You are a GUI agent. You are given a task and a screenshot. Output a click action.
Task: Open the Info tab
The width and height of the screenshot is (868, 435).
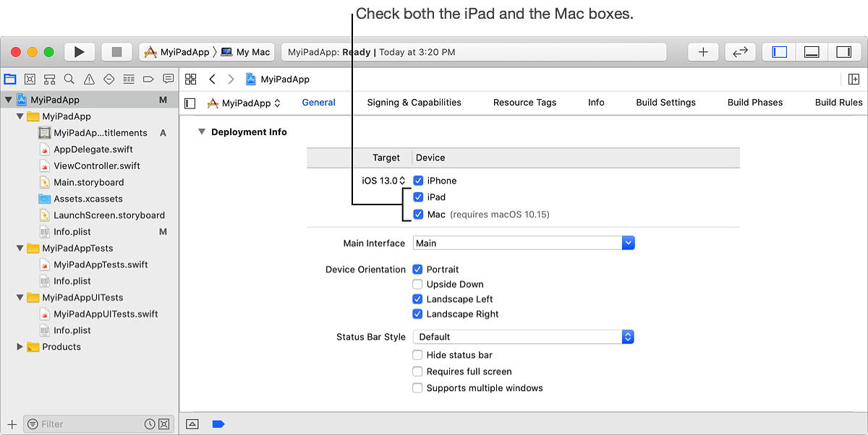click(596, 103)
